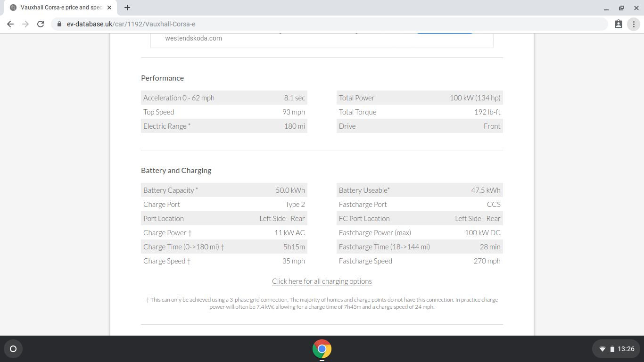The width and height of the screenshot is (644, 362).
Task: Click the Total Power label
Action: click(x=356, y=98)
